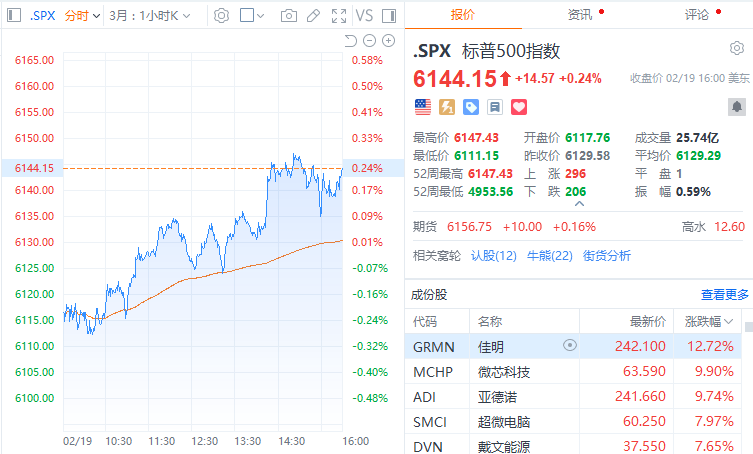Open chart settings gear icon

click(221, 15)
